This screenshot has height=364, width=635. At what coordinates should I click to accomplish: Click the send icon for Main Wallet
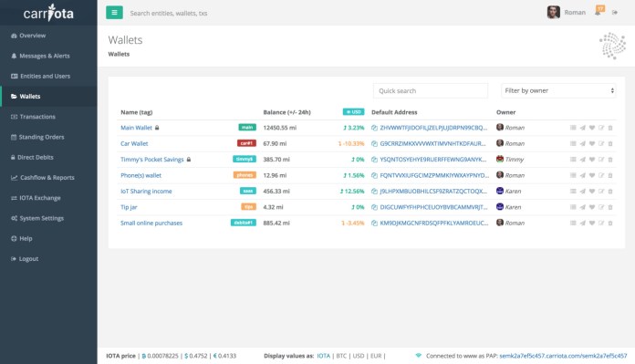582,128
